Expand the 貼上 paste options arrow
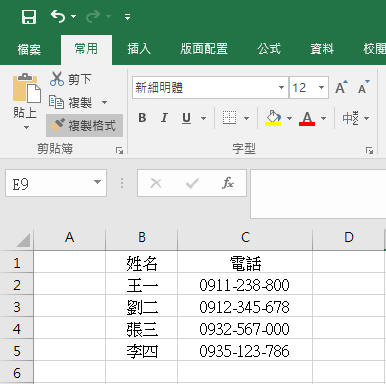The height and width of the screenshot is (384, 386). coord(26,127)
